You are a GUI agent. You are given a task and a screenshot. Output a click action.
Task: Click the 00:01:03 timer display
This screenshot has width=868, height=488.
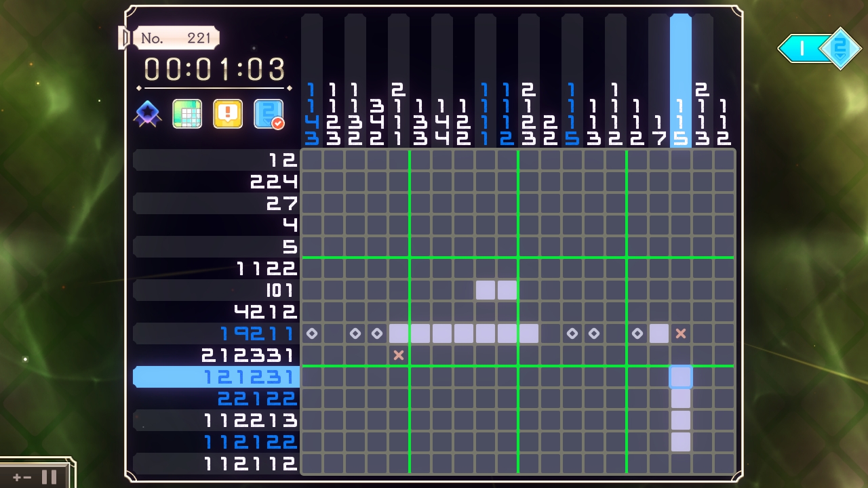click(214, 68)
